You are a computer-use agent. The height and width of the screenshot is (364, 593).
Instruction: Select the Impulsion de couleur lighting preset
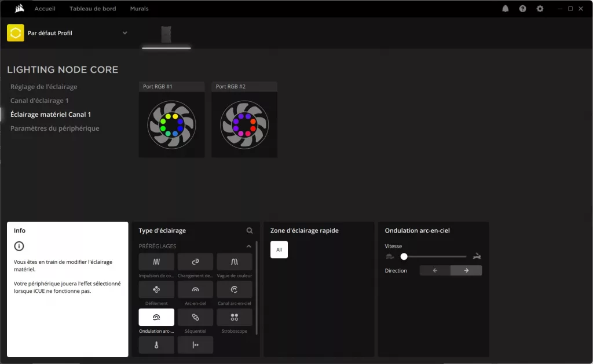click(156, 262)
